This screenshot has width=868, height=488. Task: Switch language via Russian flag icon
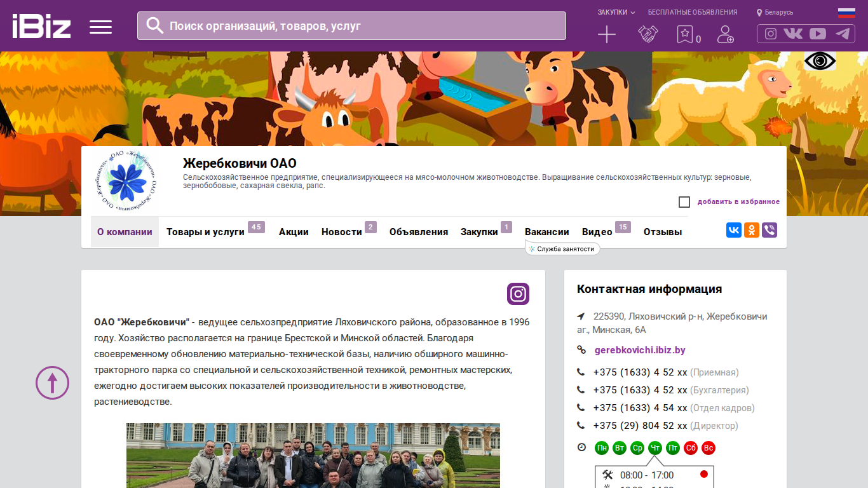(846, 12)
